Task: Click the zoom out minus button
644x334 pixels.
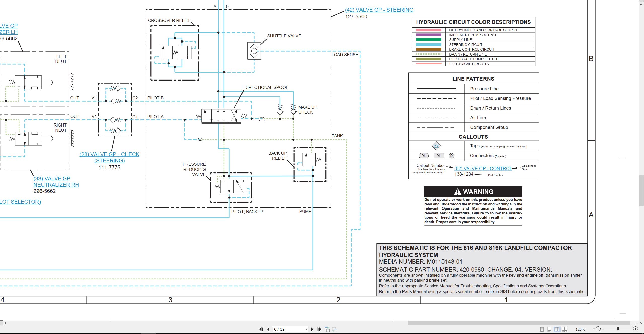Action: pos(598,329)
